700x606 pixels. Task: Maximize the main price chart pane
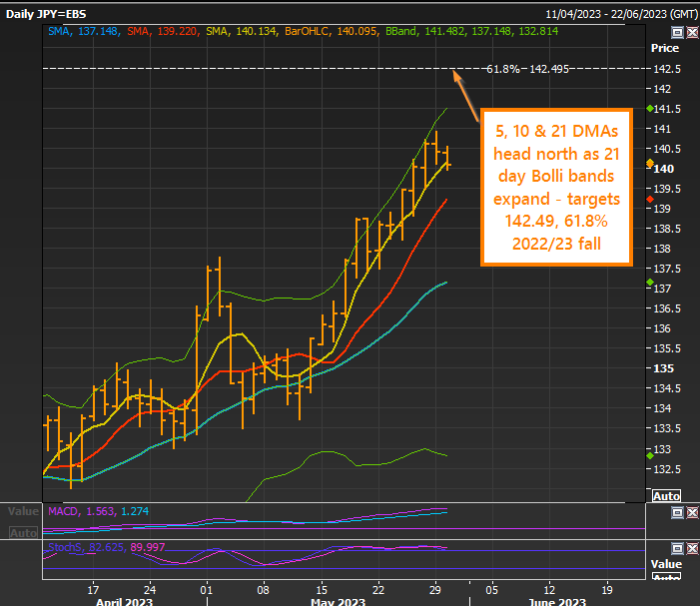pyautogui.click(x=677, y=32)
